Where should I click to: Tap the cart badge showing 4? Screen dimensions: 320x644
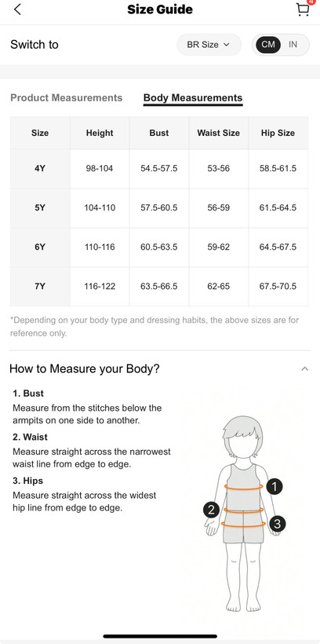click(315, 2)
